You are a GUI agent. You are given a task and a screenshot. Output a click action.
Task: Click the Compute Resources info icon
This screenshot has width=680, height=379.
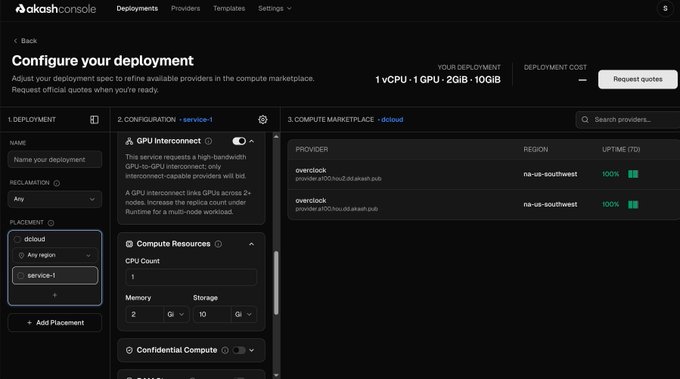coord(218,244)
